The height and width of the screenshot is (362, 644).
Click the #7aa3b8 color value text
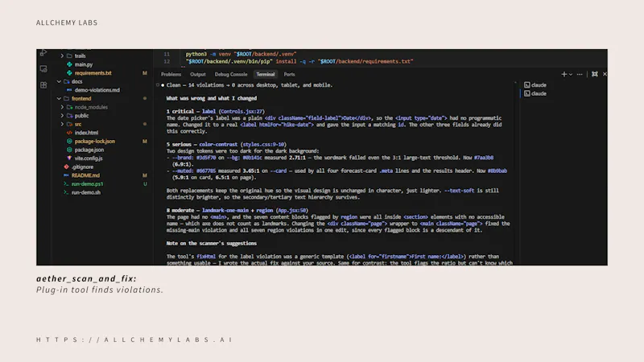point(484,158)
